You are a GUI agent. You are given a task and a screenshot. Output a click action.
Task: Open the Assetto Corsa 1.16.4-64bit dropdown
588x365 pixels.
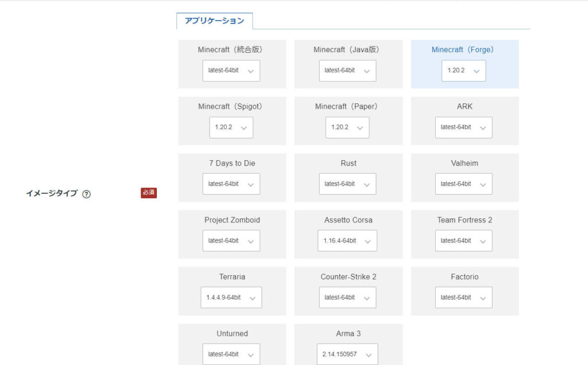347,241
